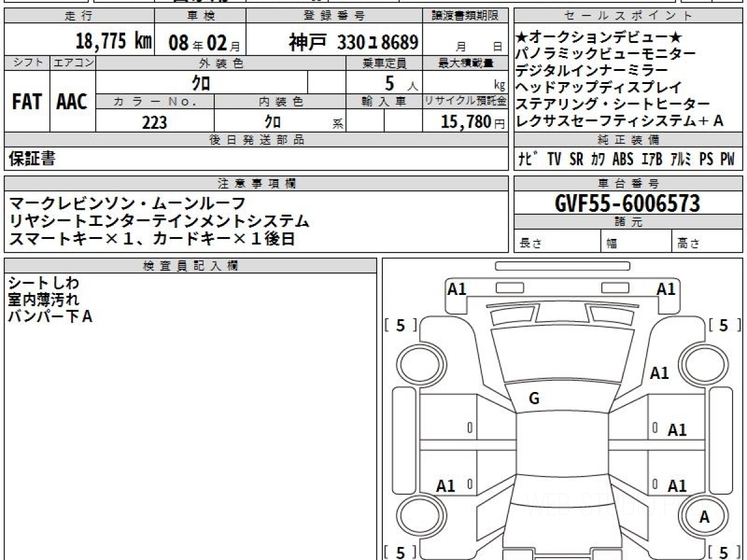The height and width of the screenshot is (560, 747).
Task: Click the exterior color value クロ
Action: click(201, 82)
